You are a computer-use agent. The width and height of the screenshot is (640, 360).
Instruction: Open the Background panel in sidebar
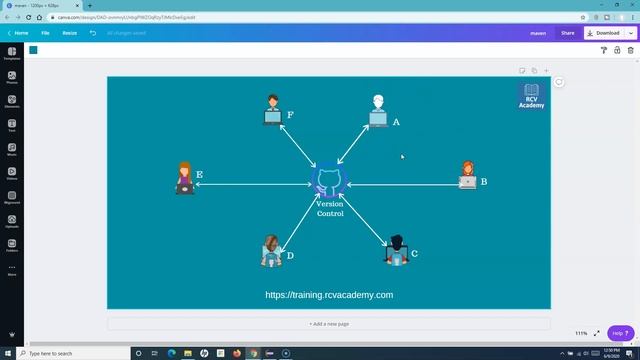pyautogui.click(x=12, y=198)
